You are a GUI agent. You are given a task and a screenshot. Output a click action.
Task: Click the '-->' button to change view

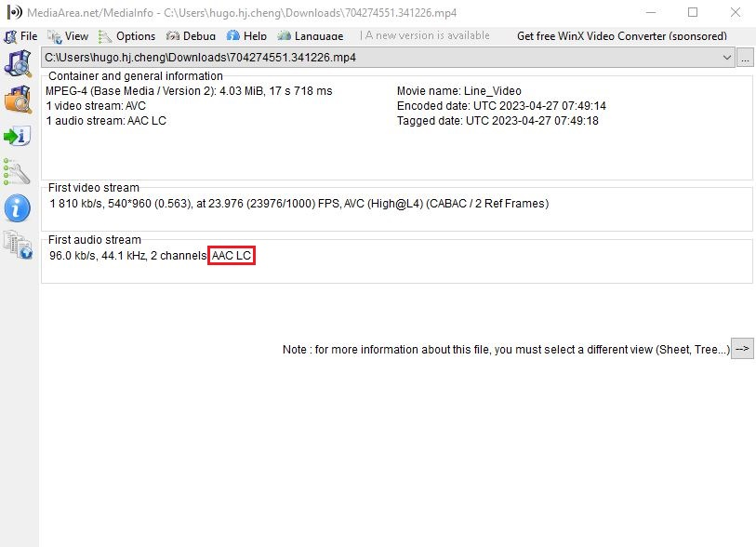tap(742, 349)
